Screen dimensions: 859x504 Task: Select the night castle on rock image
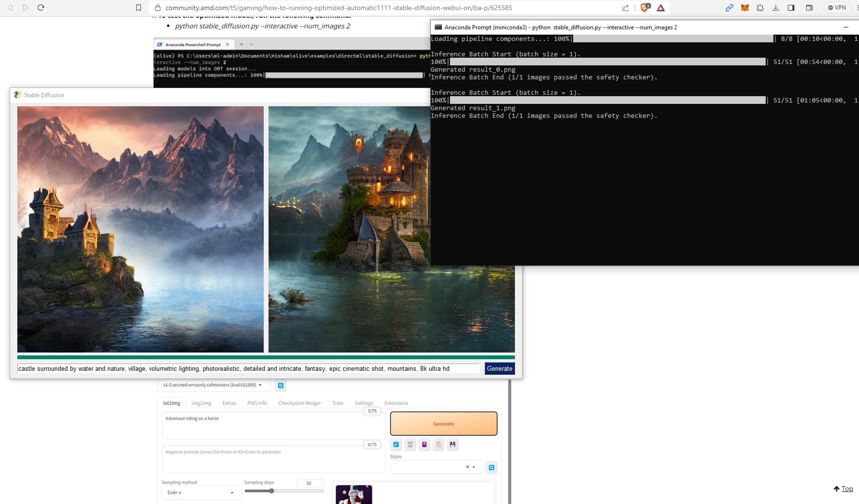pos(349,229)
